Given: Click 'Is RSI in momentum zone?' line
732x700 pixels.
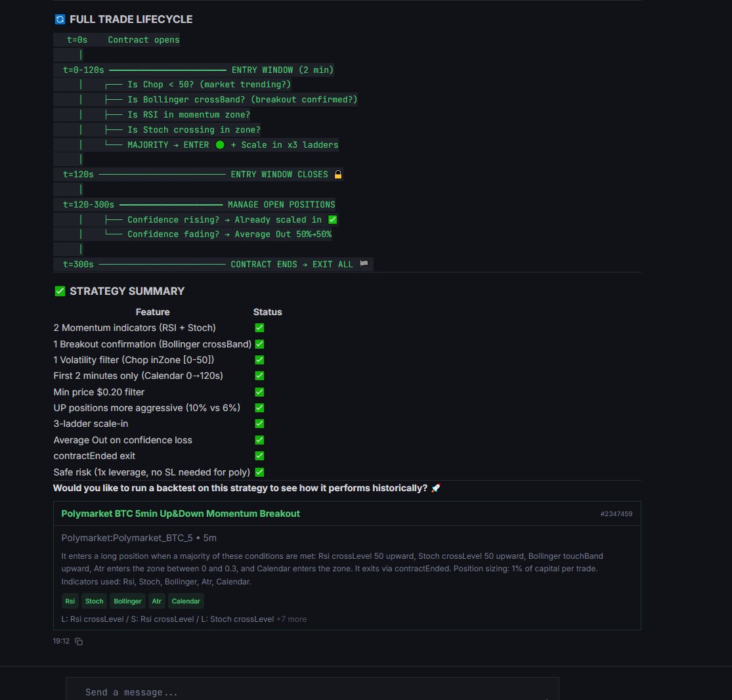Looking at the screenshot, I should (188, 115).
